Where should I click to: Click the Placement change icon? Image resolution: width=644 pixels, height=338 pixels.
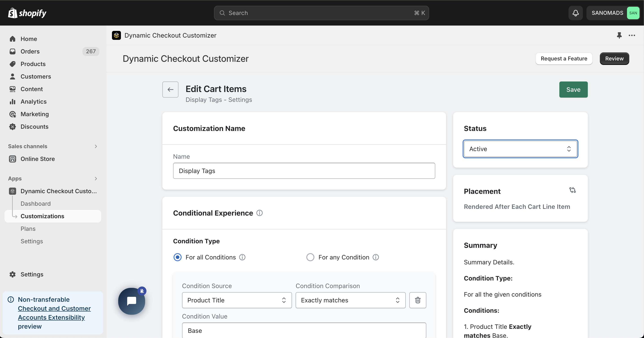pos(572,190)
